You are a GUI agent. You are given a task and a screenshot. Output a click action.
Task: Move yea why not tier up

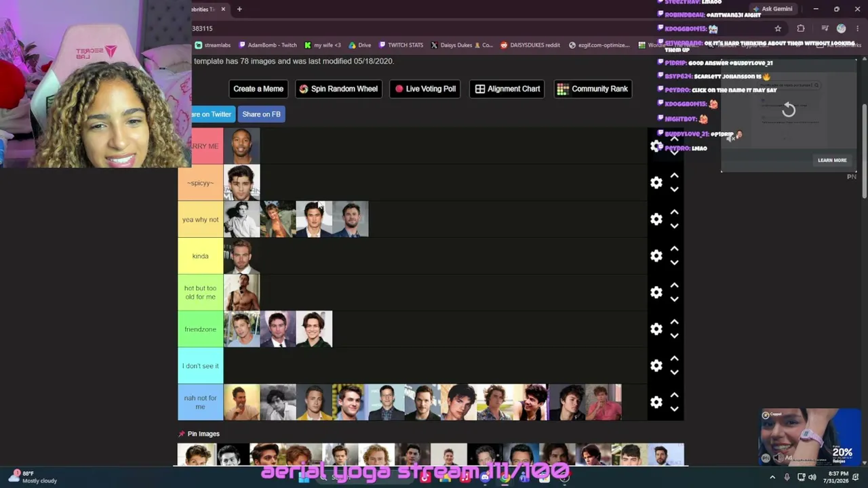[674, 212]
